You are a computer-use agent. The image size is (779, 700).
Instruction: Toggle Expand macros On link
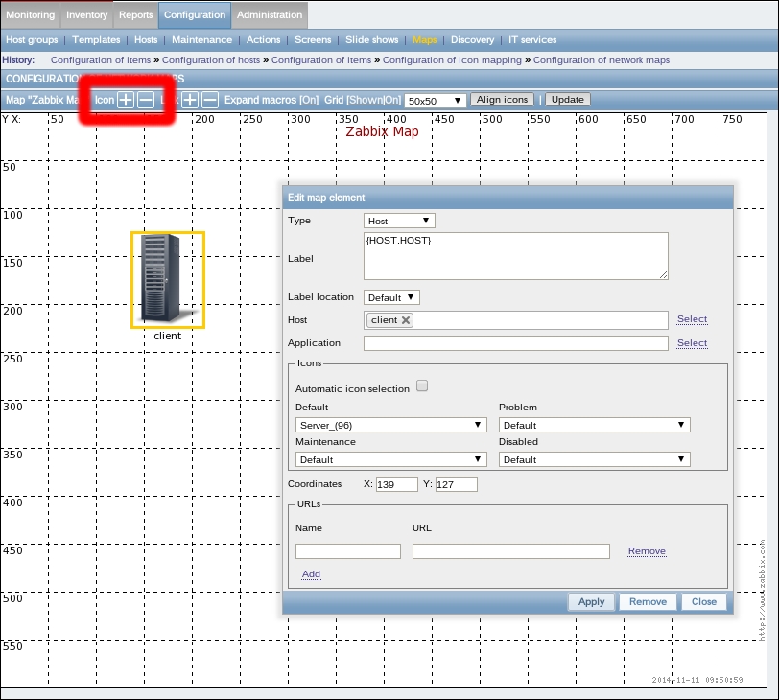click(x=309, y=100)
